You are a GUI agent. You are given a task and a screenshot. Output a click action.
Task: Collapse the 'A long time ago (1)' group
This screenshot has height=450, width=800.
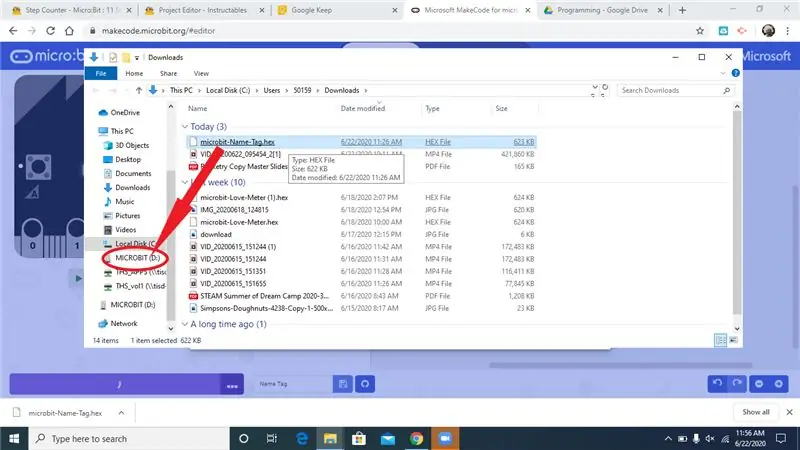(x=185, y=324)
